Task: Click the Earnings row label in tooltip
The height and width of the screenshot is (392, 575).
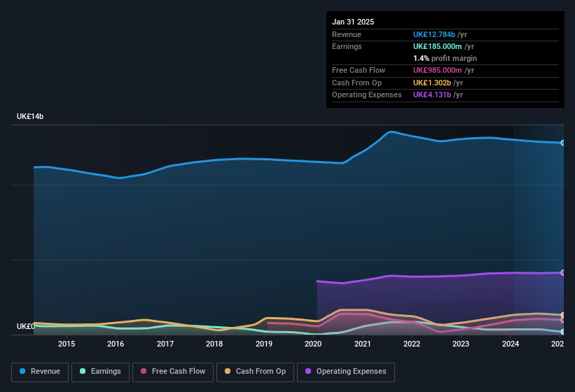Action: [x=347, y=46]
